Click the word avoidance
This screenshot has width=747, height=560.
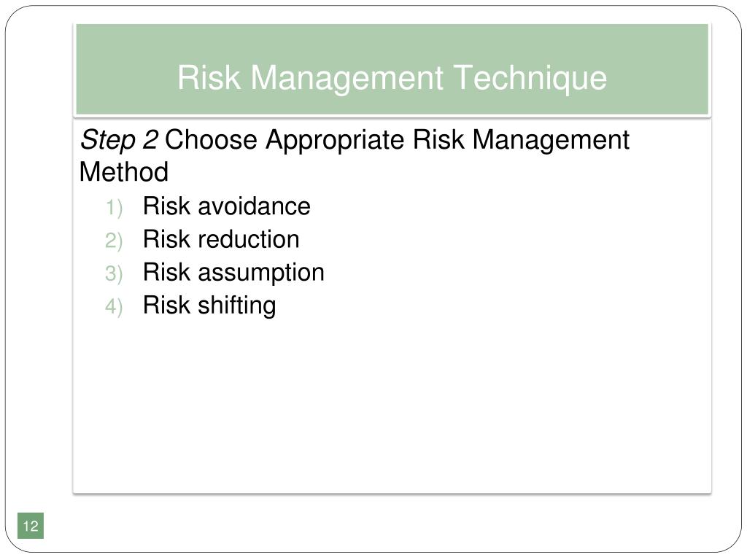point(255,206)
